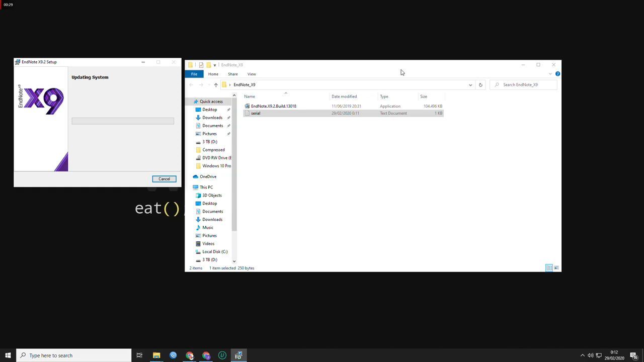Switch to Details view layout icon

pyautogui.click(x=549, y=268)
